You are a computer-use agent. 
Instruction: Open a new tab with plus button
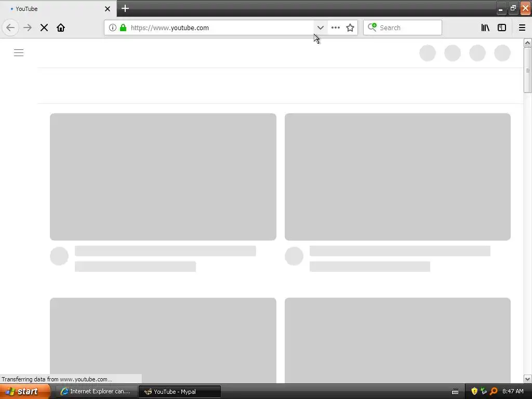coord(125,8)
